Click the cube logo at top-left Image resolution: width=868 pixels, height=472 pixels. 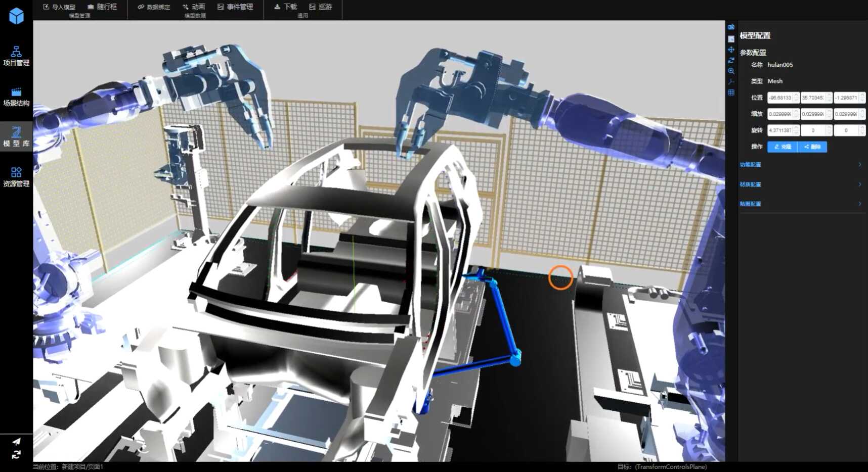pyautogui.click(x=16, y=16)
